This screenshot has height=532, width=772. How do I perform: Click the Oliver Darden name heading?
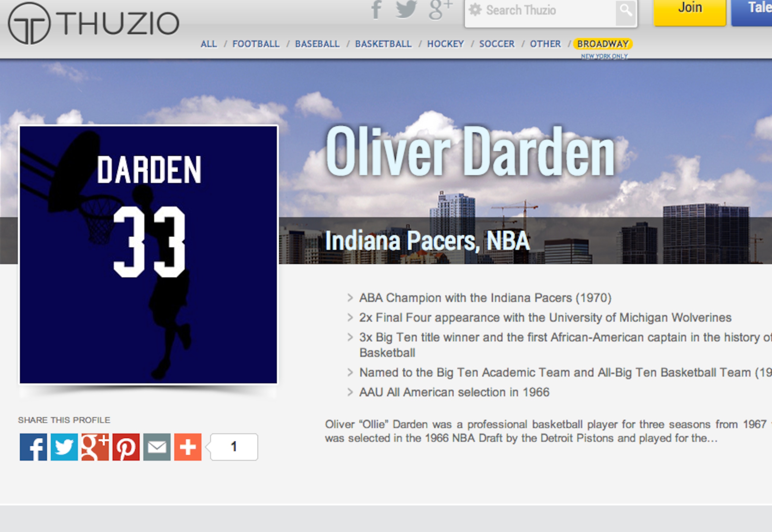click(x=470, y=151)
